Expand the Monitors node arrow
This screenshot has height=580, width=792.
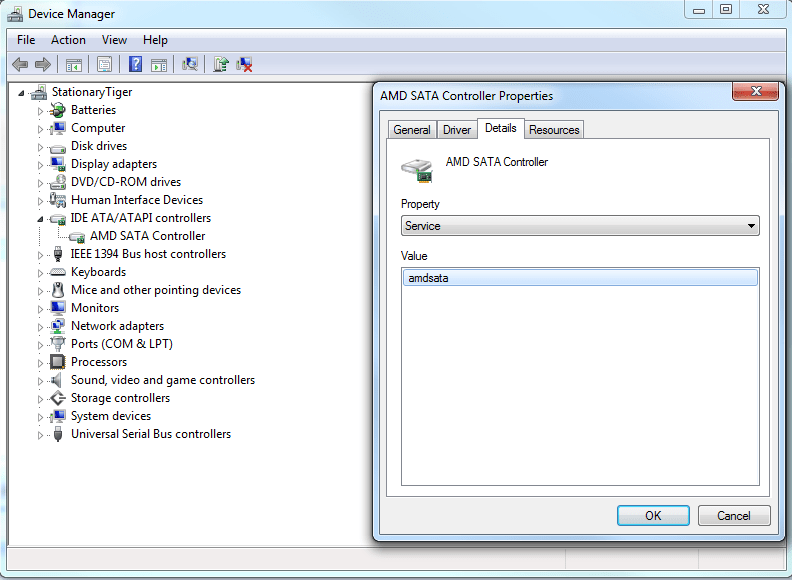(x=40, y=309)
